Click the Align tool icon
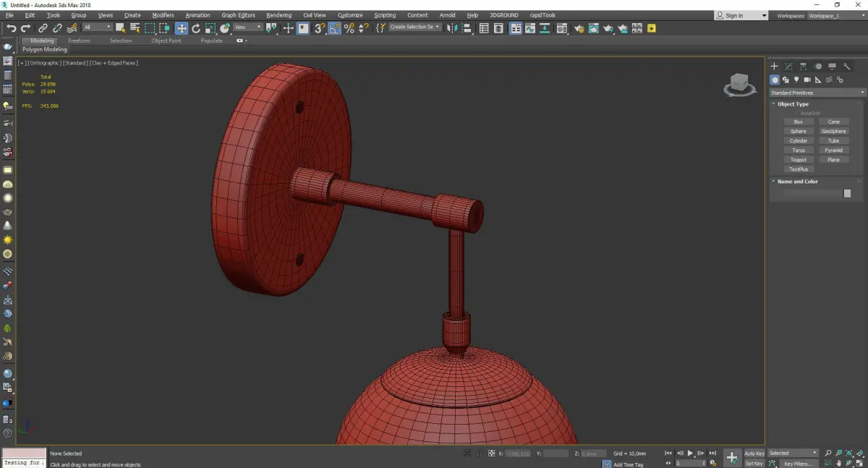The height and width of the screenshot is (468, 868). [x=466, y=28]
